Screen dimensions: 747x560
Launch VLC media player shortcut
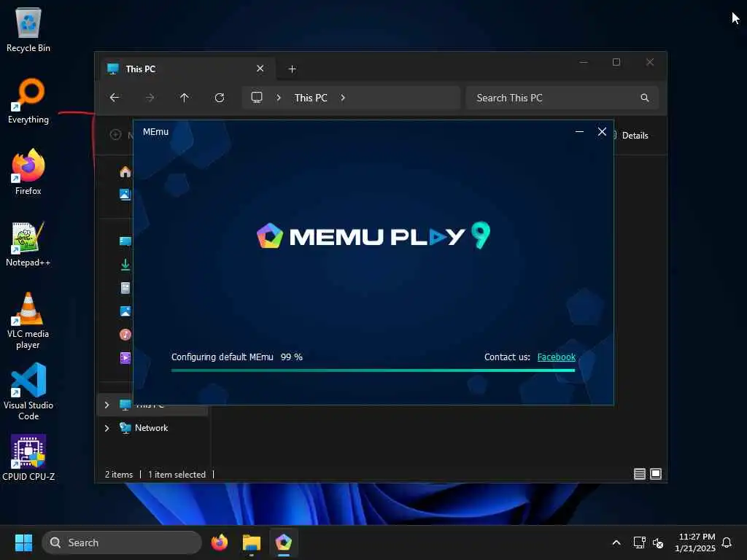click(28, 321)
